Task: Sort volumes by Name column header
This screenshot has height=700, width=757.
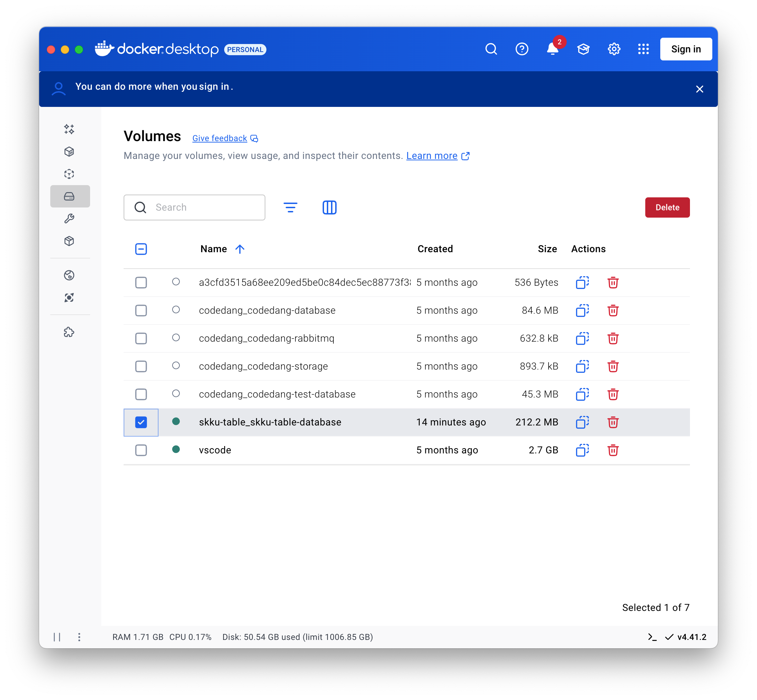Action: 214,249
